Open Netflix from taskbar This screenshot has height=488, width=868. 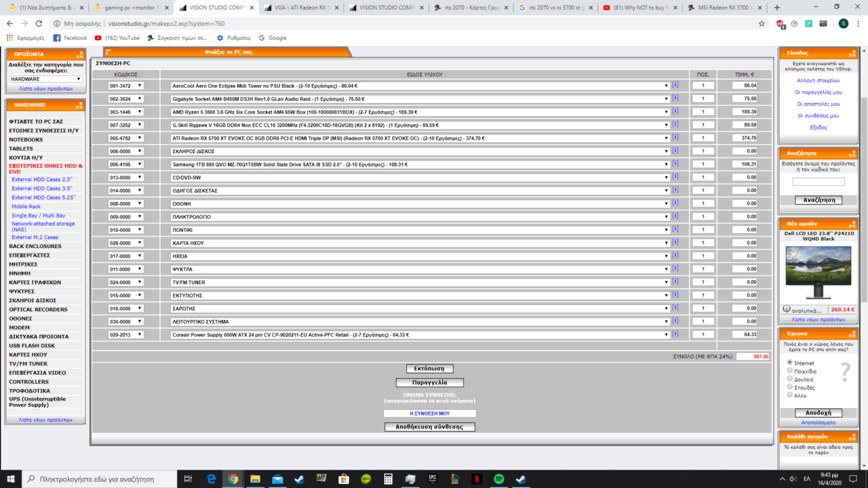[477, 479]
